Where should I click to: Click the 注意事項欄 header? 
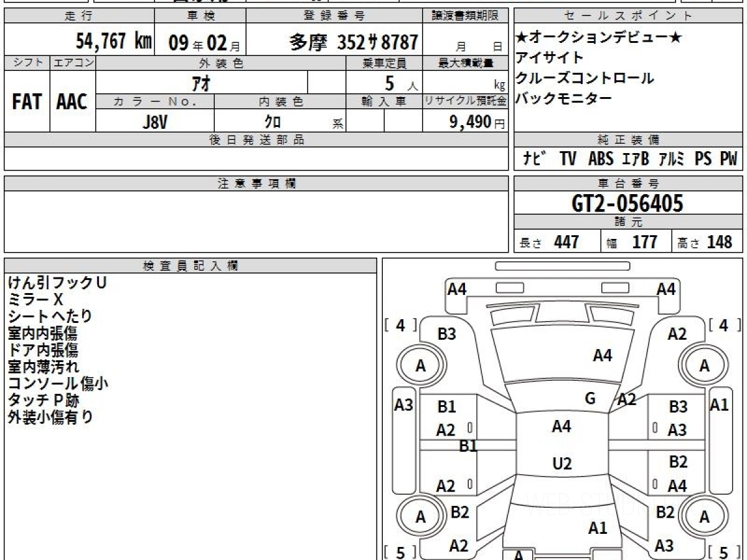(x=256, y=184)
